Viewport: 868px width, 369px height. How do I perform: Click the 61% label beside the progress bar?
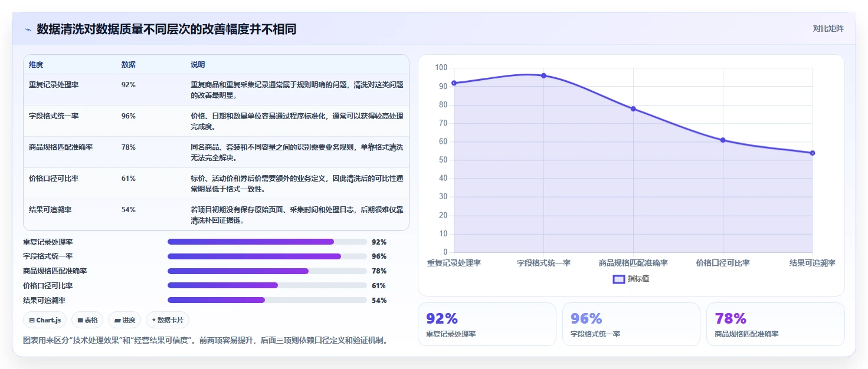pos(379,285)
